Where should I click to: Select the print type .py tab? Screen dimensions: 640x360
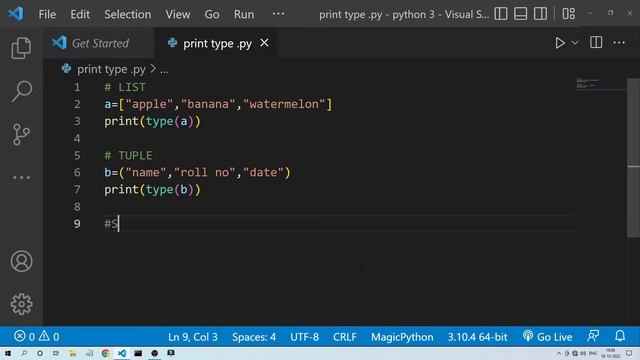pos(217,43)
